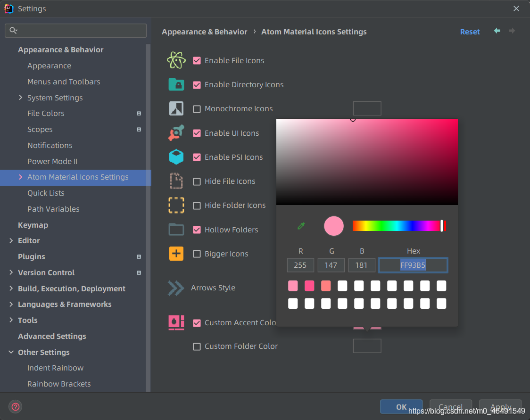Open the Appearance settings page
The height and width of the screenshot is (420, 530).
50,66
